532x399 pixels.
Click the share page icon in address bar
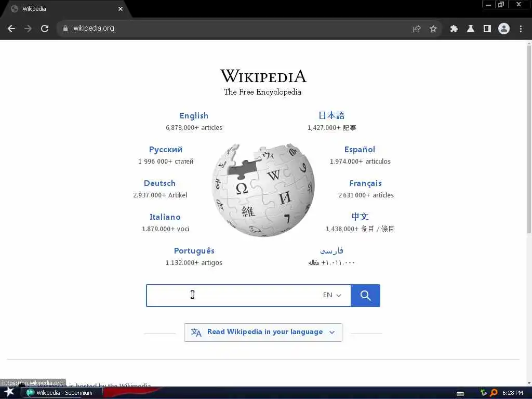pos(417,29)
